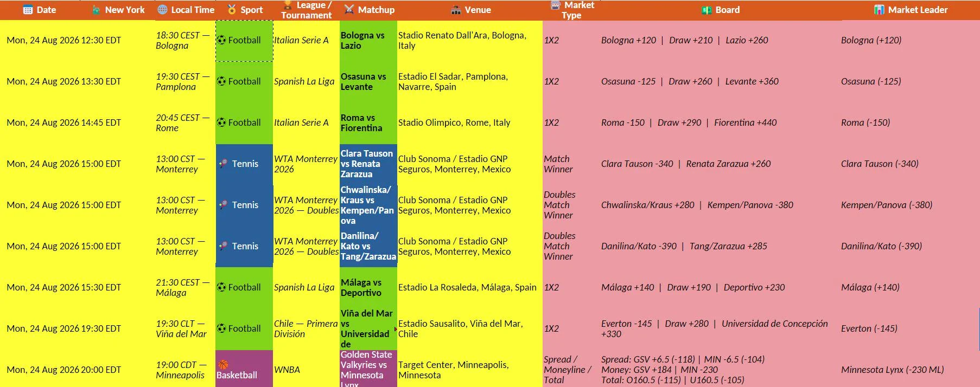Screen dimensions: 980x387
Task: Click board cell 'Chwalinska/Kraus +280 | Kempen/Panova -380'
Action: click(x=720, y=205)
